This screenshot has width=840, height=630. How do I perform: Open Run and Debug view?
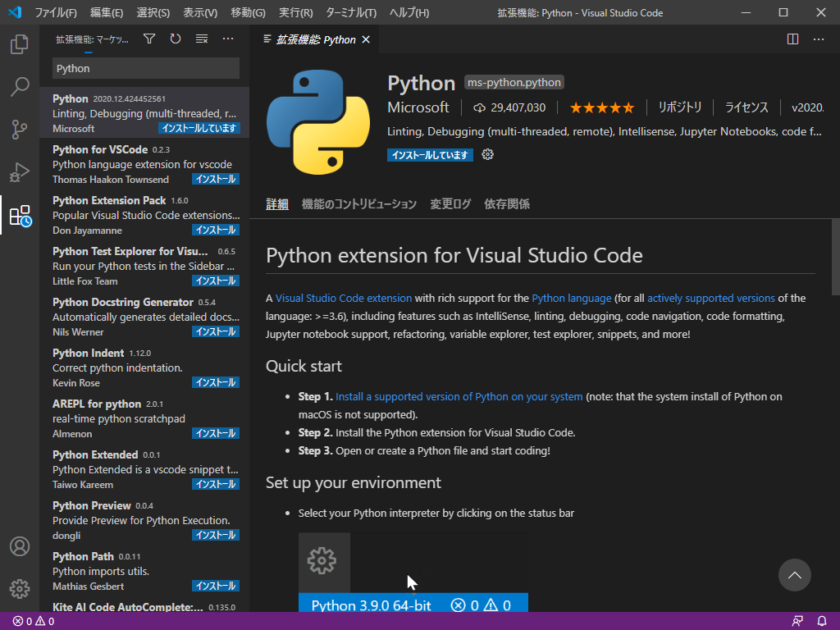20,172
